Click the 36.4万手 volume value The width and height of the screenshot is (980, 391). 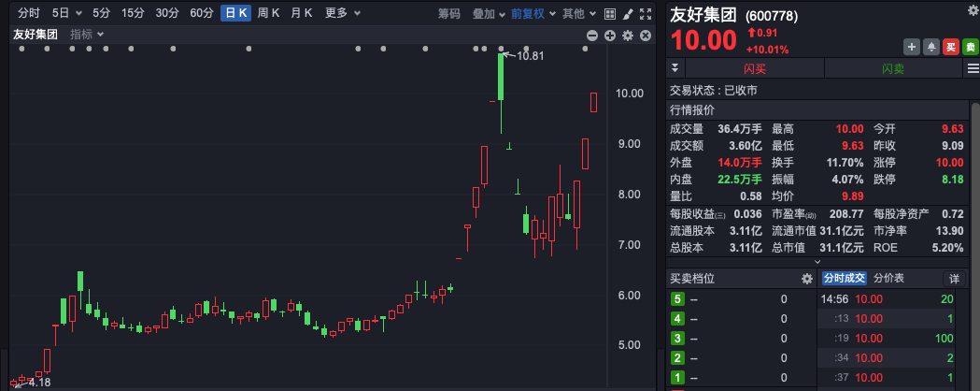740,129
